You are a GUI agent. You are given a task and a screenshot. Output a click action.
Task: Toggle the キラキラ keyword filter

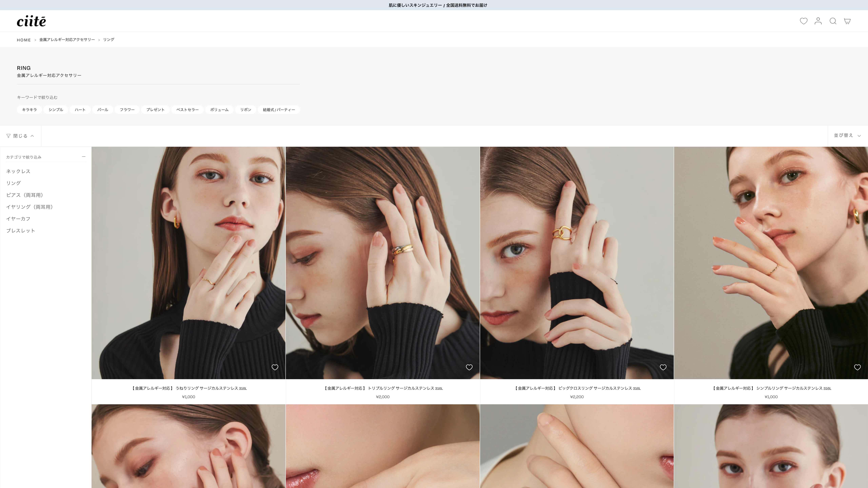point(29,109)
